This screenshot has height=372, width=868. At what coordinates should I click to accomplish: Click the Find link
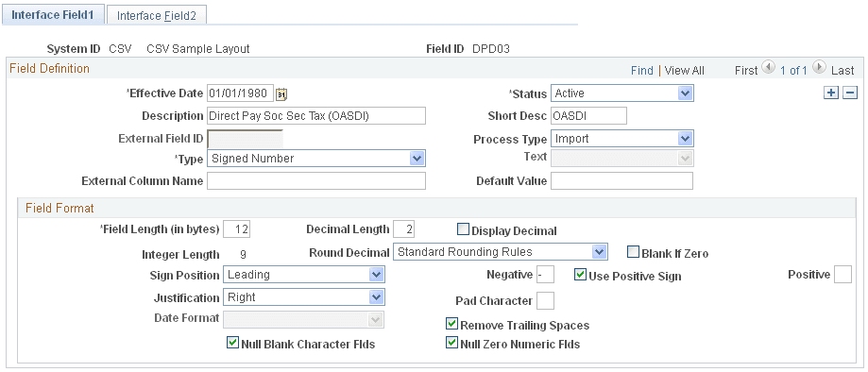click(x=642, y=70)
